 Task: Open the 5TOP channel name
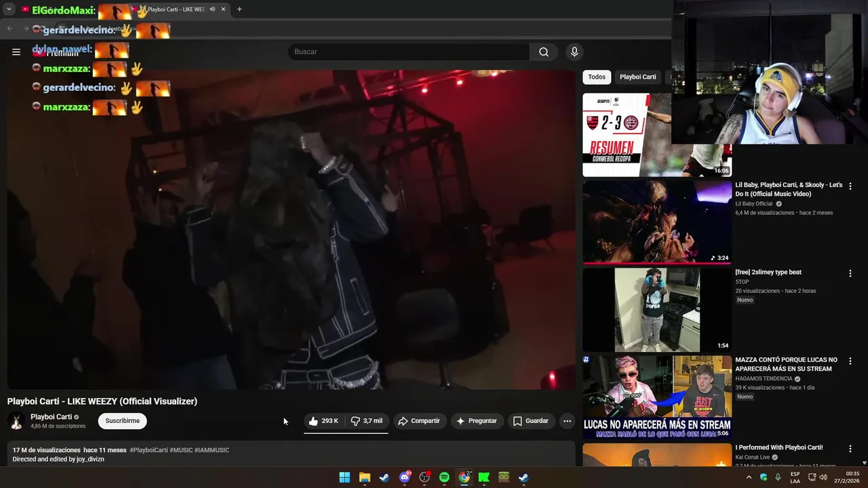742,282
